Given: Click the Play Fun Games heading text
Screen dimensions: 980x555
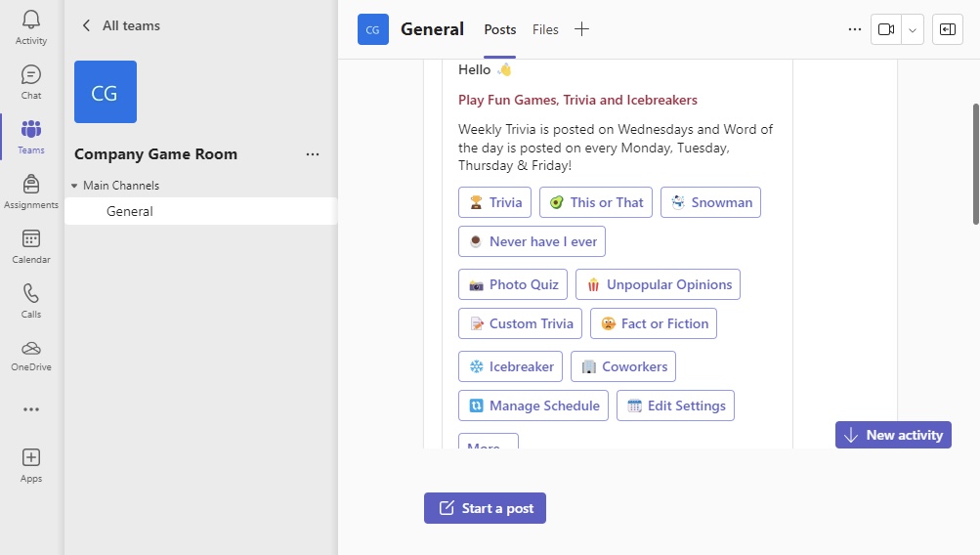Looking at the screenshot, I should 577,100.
